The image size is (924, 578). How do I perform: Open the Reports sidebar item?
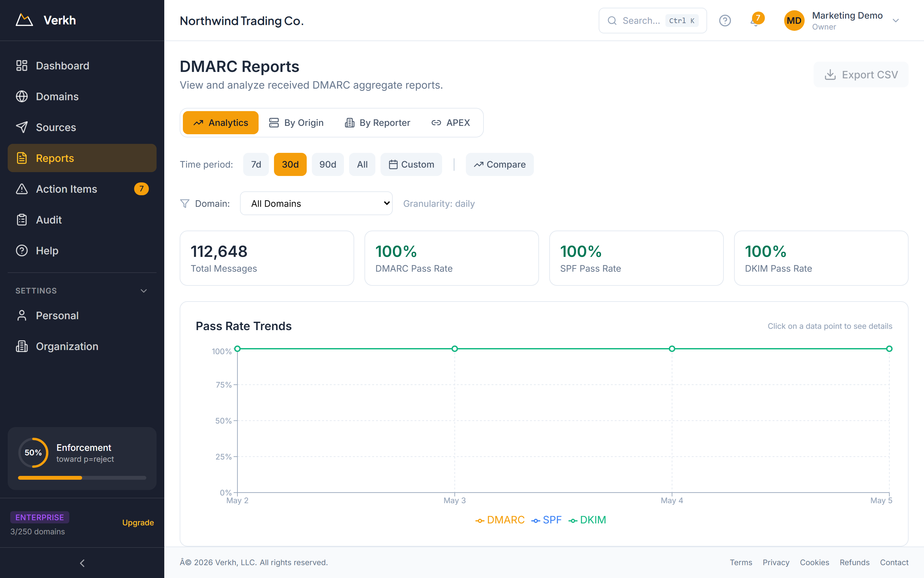point(82,158)
